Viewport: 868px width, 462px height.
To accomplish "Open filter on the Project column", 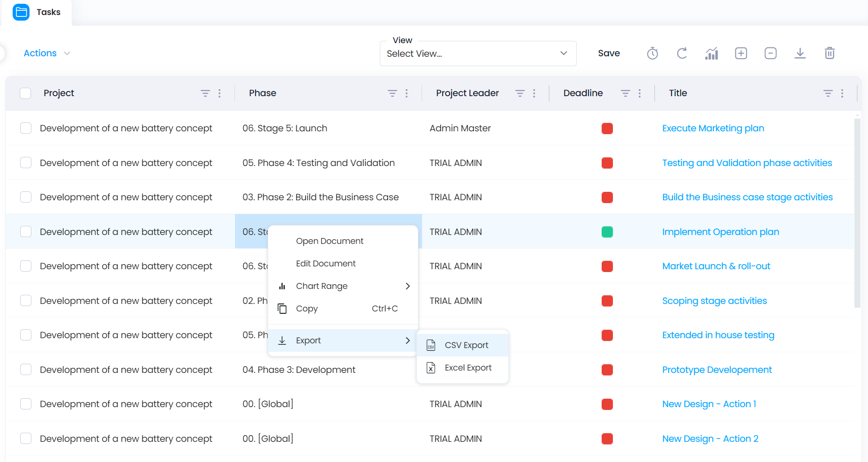I will pyautogui.click(x=205, y=93).
